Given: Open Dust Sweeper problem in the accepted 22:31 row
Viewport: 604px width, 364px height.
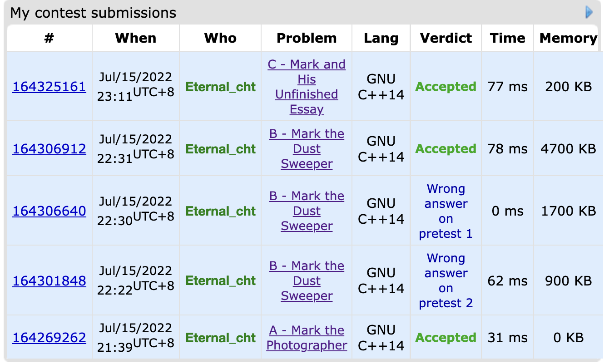Looking at the screenshot, I should click(307, 149).
